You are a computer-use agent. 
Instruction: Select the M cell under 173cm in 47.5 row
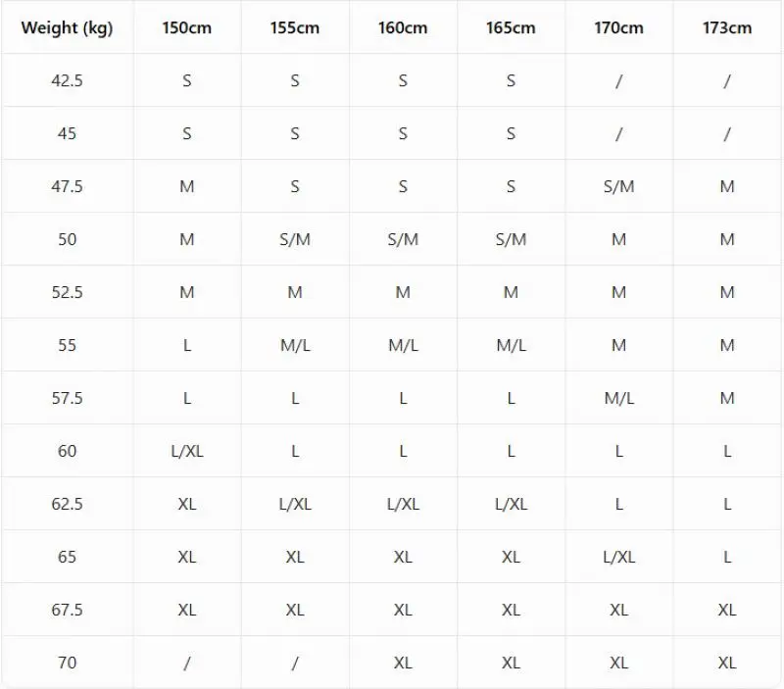tap(727, 186)
